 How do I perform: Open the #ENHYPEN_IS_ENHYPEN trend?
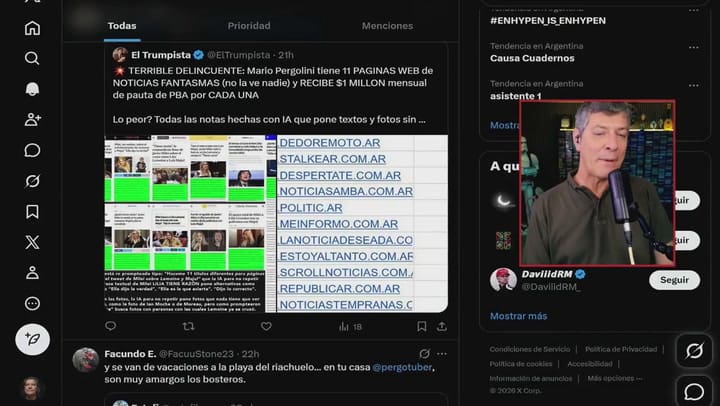[548, 21]
